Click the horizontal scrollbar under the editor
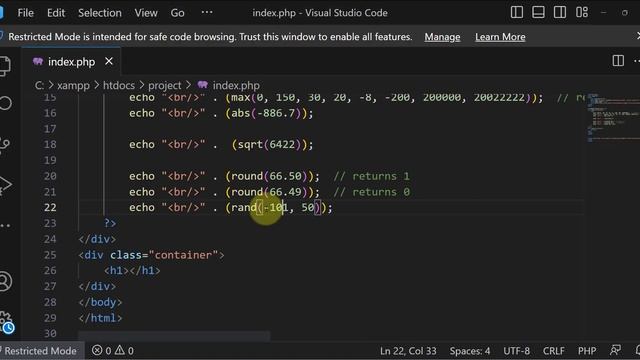Screen dimensions: 640x360 174,336
